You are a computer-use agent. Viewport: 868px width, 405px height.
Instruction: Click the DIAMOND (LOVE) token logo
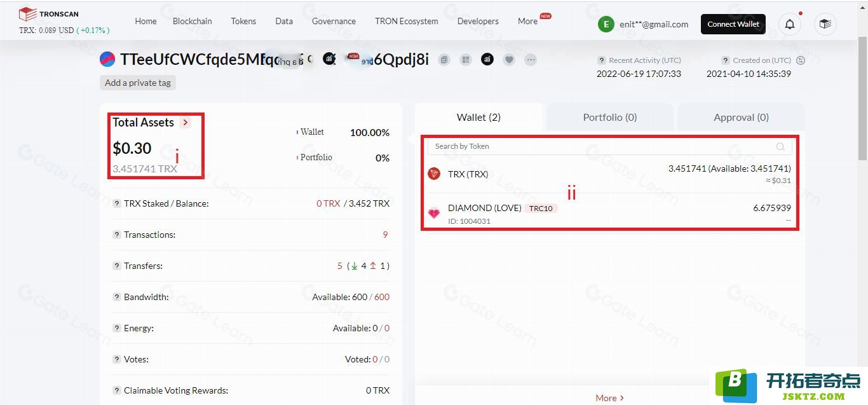pos(434,213)
